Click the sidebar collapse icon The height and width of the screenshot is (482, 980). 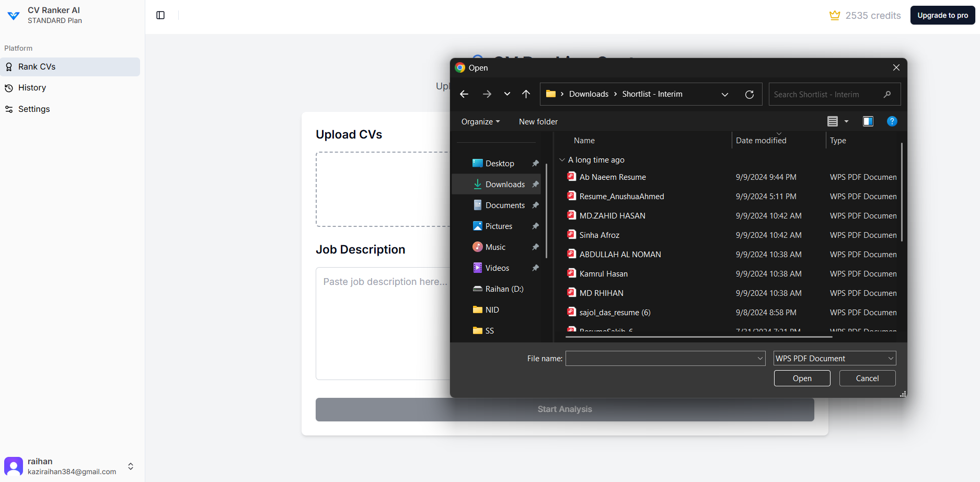pos(160,15)
